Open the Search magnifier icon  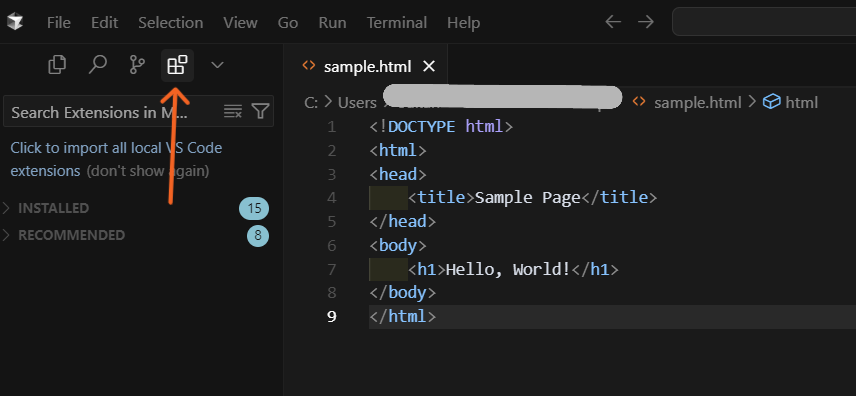97,65
